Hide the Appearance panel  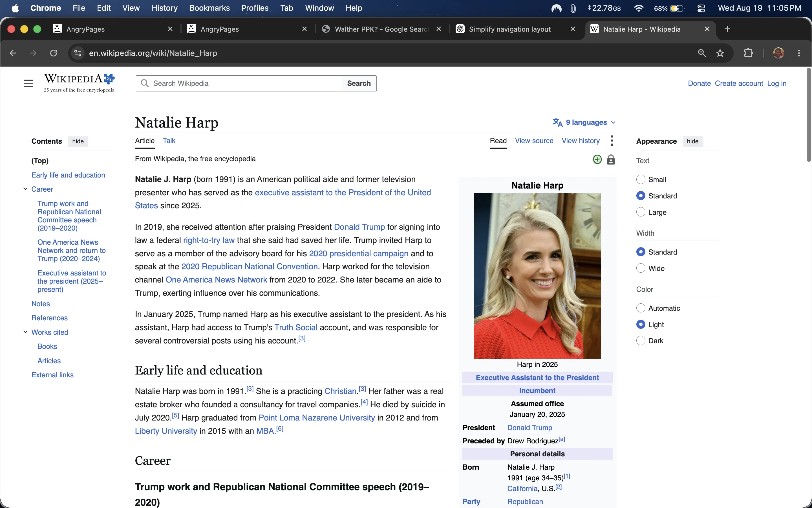tap(692, 141)
